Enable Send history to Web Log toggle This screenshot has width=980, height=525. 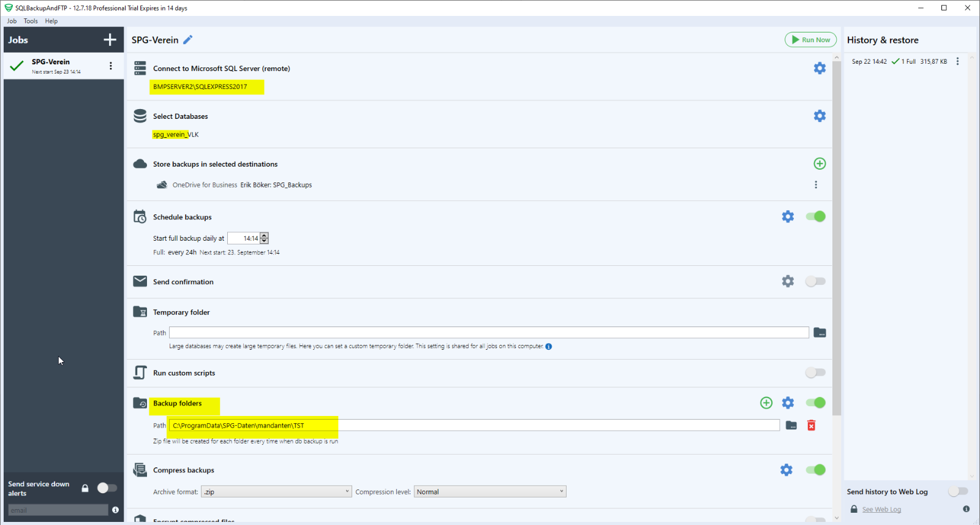point(958,491)
